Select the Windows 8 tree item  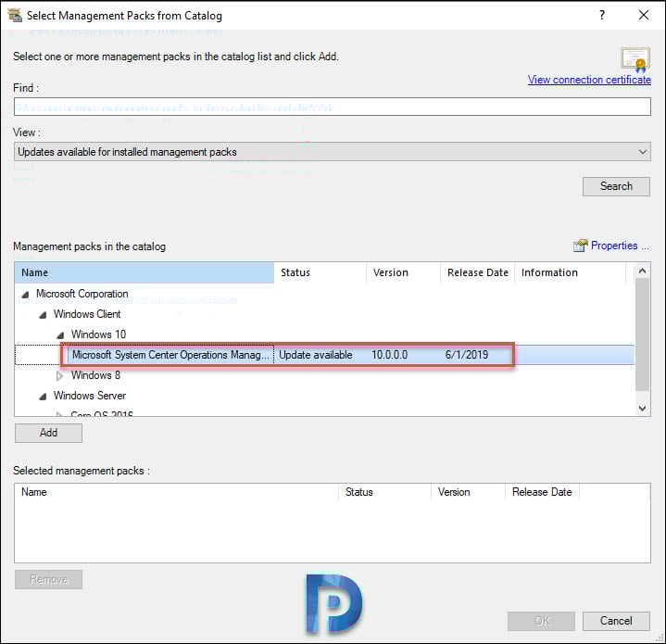coord(95,375)
